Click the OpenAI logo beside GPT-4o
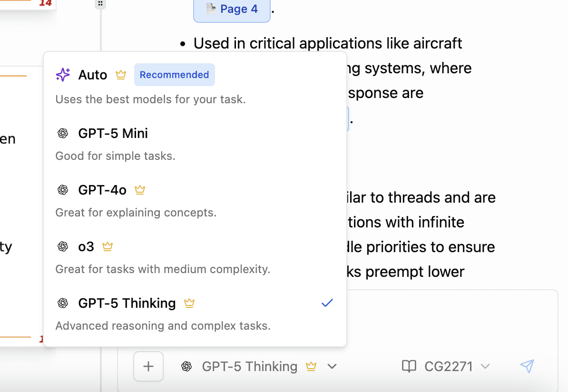 point(63,190)
